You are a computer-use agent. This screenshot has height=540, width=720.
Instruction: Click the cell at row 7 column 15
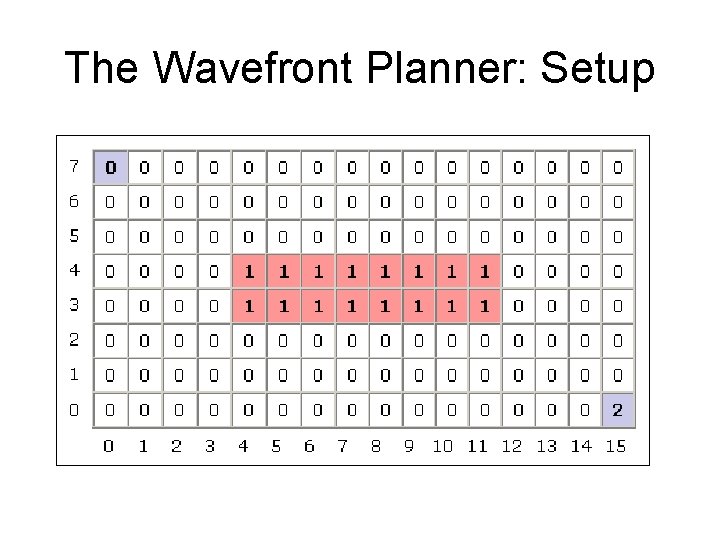tap(617, 166)
